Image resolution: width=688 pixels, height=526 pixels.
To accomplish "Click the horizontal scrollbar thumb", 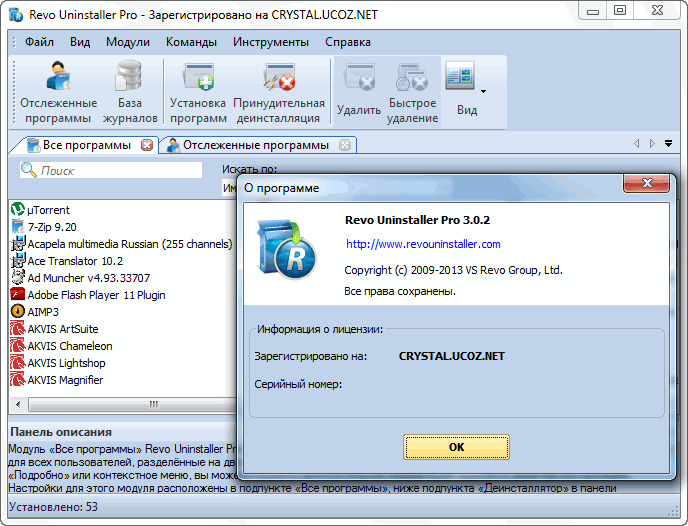I will (x=133, y=404).
